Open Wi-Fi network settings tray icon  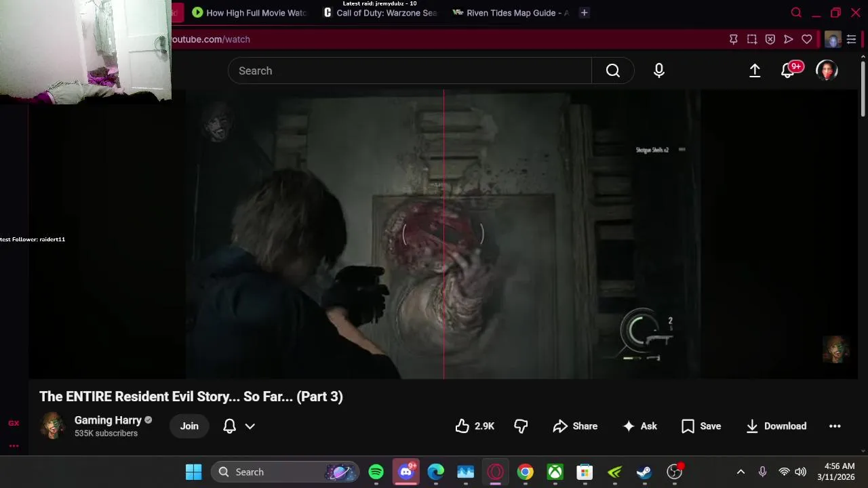coord(784,472)
